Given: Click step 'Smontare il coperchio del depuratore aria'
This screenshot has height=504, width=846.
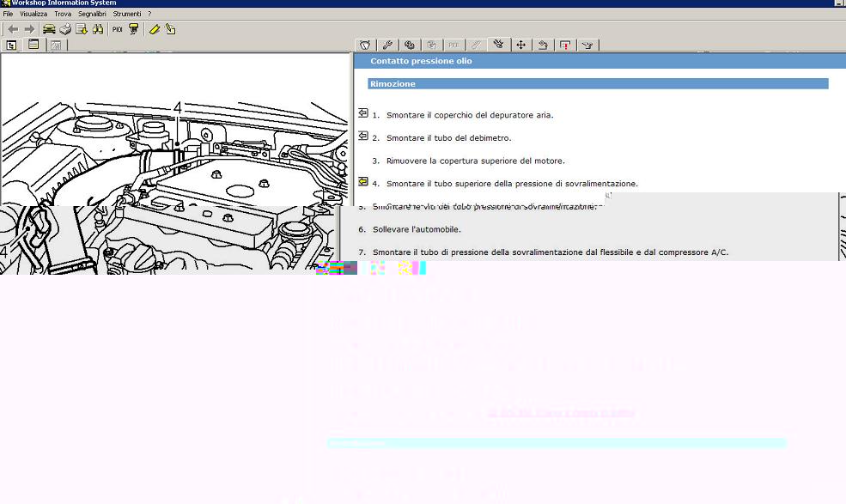Looking at the screenshot, I should [x=470, y=115].
